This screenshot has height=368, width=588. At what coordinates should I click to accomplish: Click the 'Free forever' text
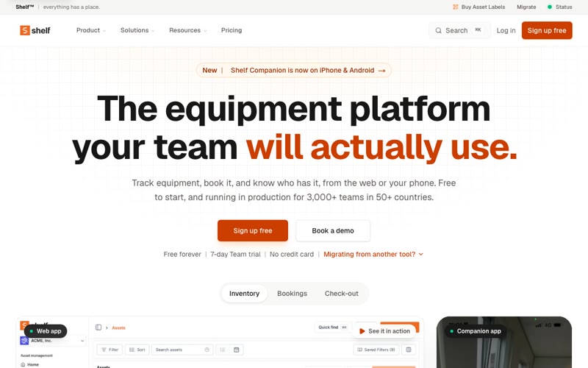click(182, 254)
